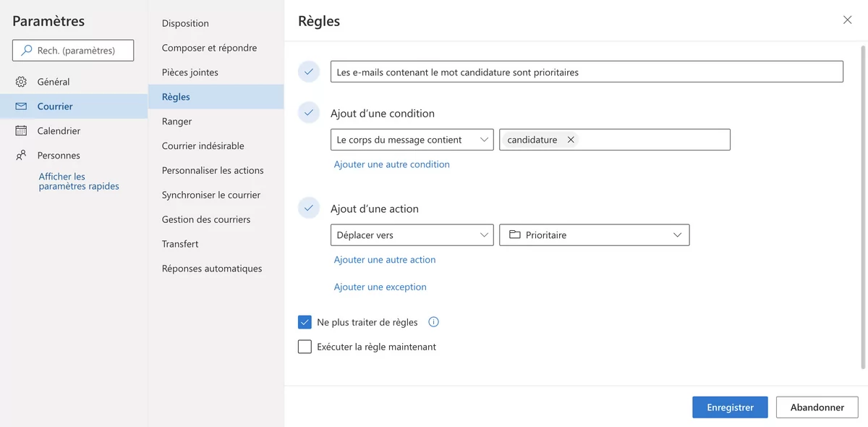Click the checkmark circle beside the rule name
The image size is (868, 427).
(x=309, y=72)
